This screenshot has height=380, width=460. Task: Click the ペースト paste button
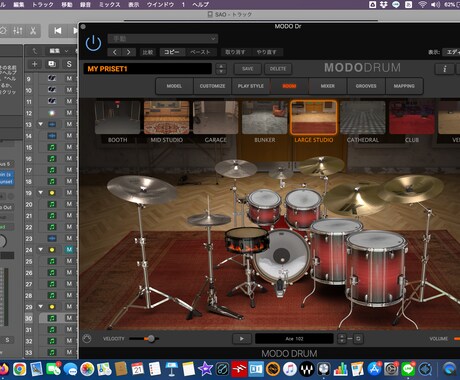pos(200,52)
